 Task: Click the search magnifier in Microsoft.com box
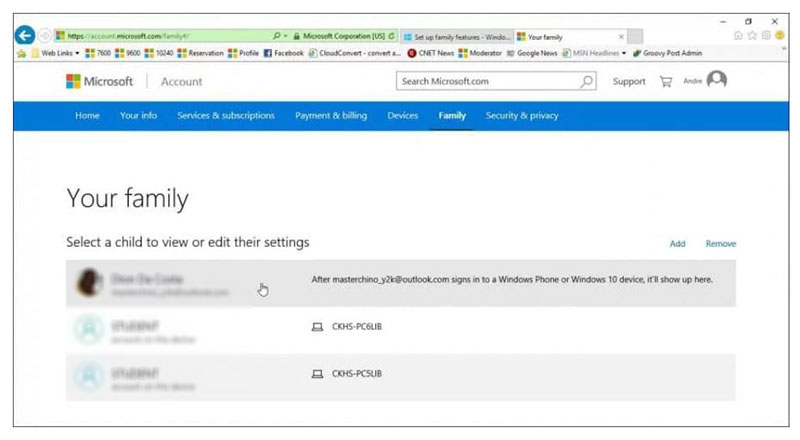click(587, 81)
